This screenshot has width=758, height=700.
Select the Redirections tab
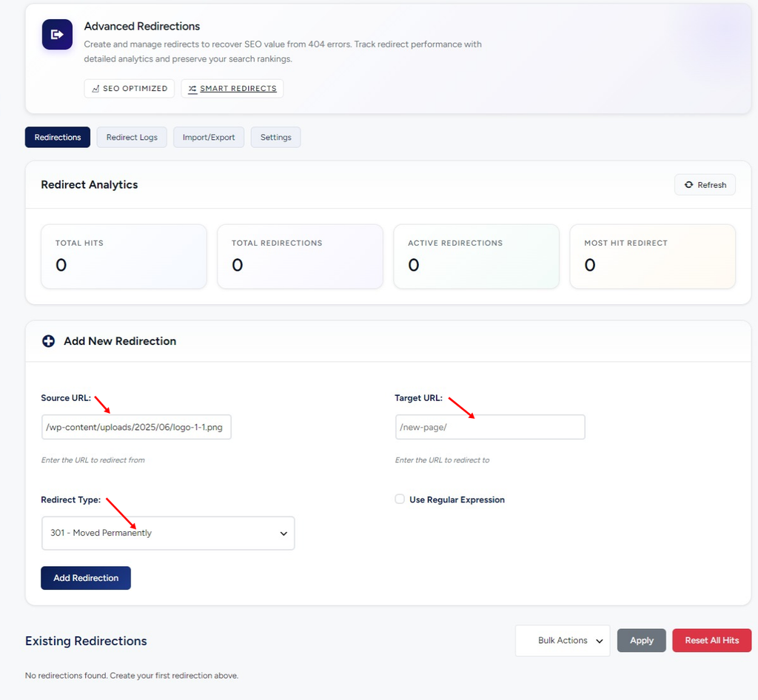coord(58,137)
